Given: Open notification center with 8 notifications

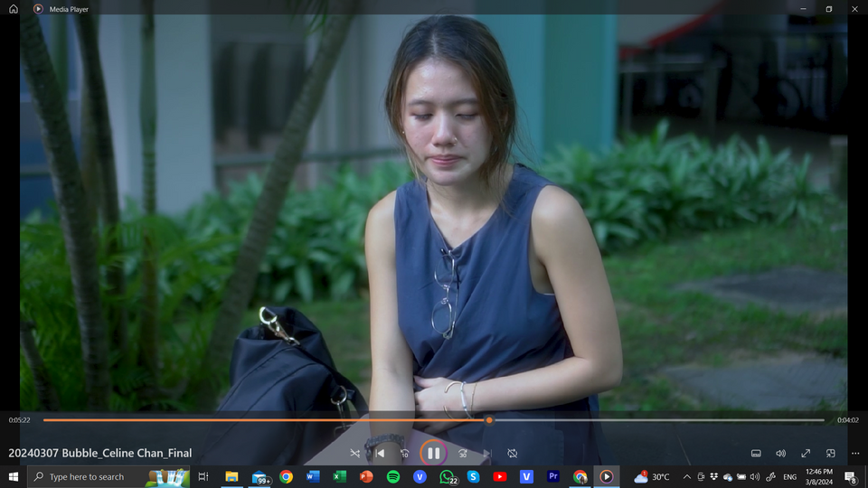Looking at the screenshot, I should coord(851,476).
